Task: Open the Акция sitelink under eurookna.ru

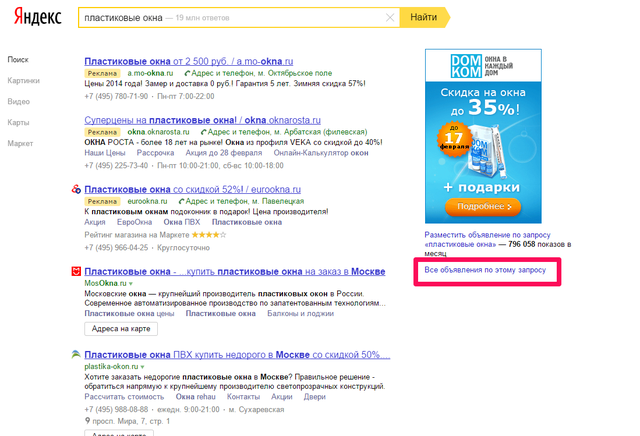Action: (95, 222)
